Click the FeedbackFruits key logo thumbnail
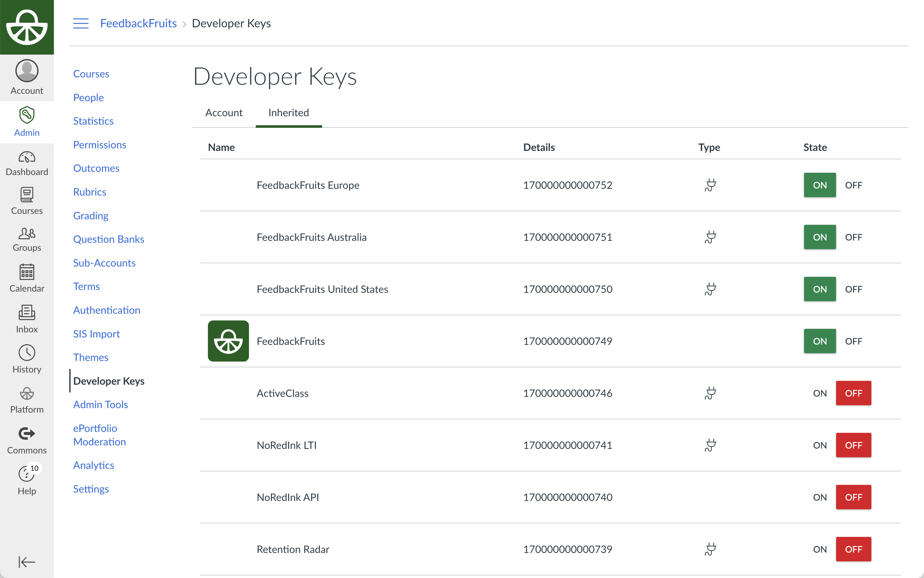 228,341
